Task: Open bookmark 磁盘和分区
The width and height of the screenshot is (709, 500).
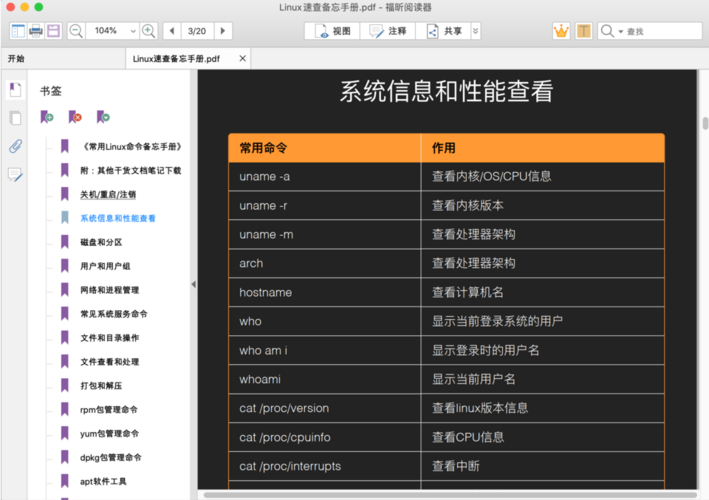Action: point(101,242)
